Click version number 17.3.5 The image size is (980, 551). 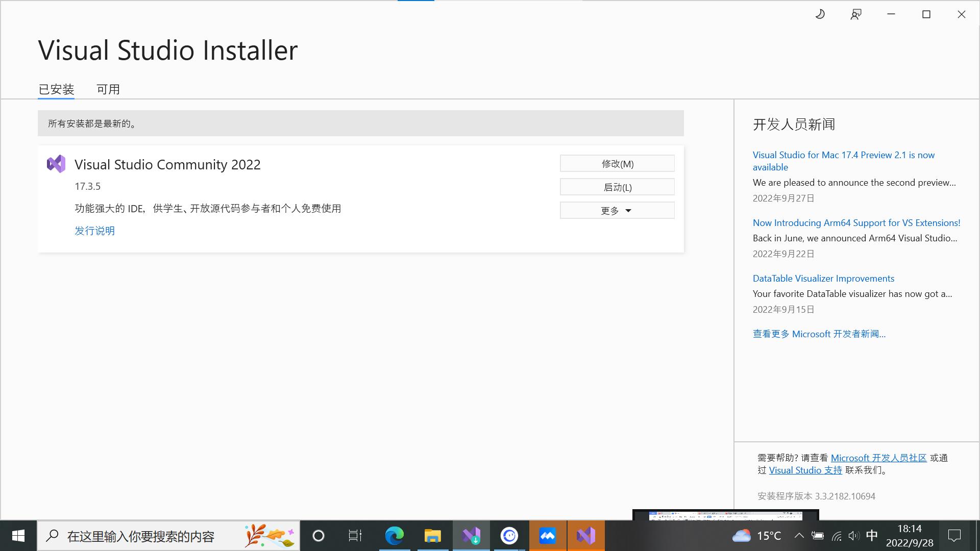[x=87, y=186]
